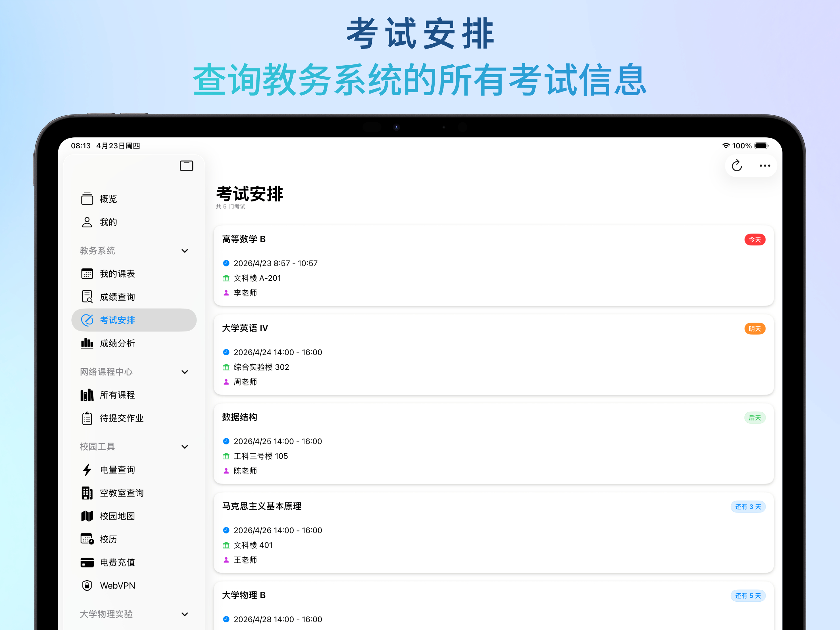Open the 大学英语 IV exam card title
This screenshot has width=840, height=630.
[245, 328]
